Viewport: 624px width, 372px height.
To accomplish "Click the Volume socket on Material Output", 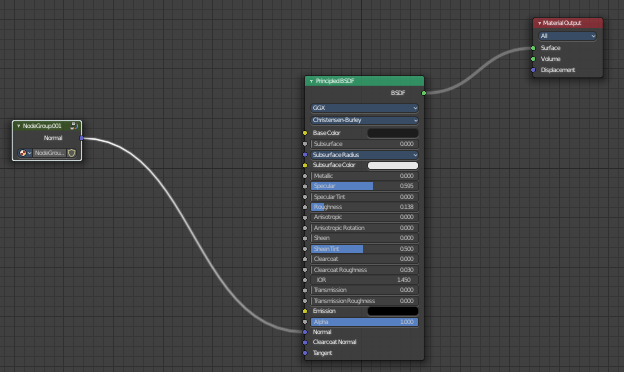I will (533, 59).
